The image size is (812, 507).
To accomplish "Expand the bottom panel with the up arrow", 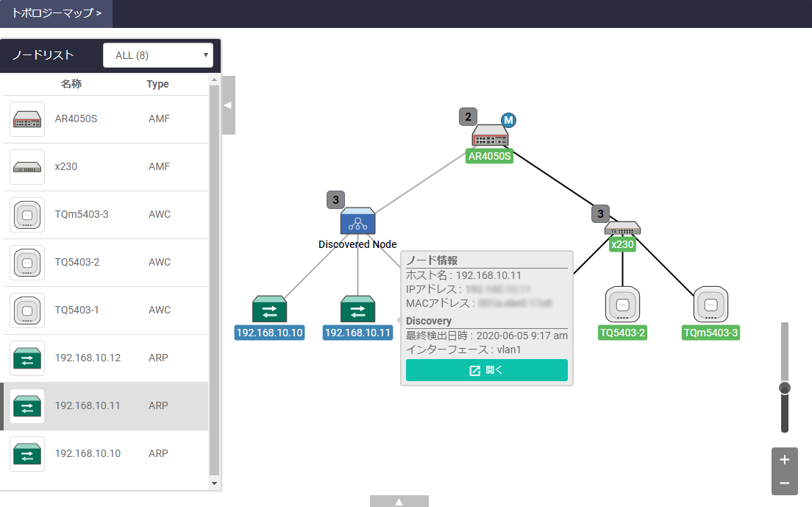I will (399, 501).
